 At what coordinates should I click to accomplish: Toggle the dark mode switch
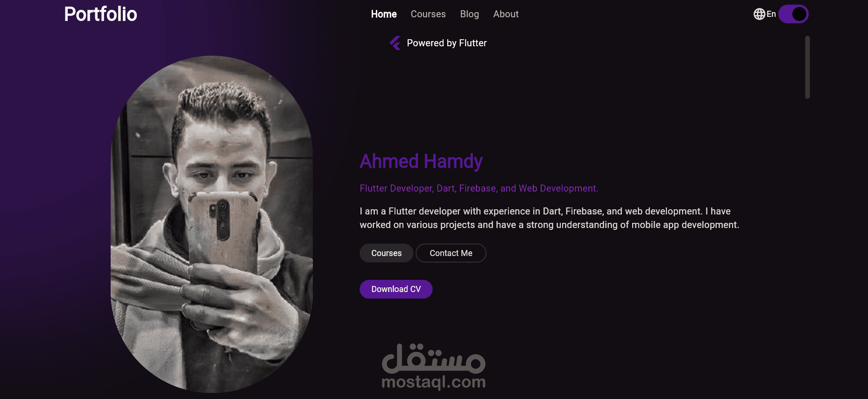(x=793, y=14)
